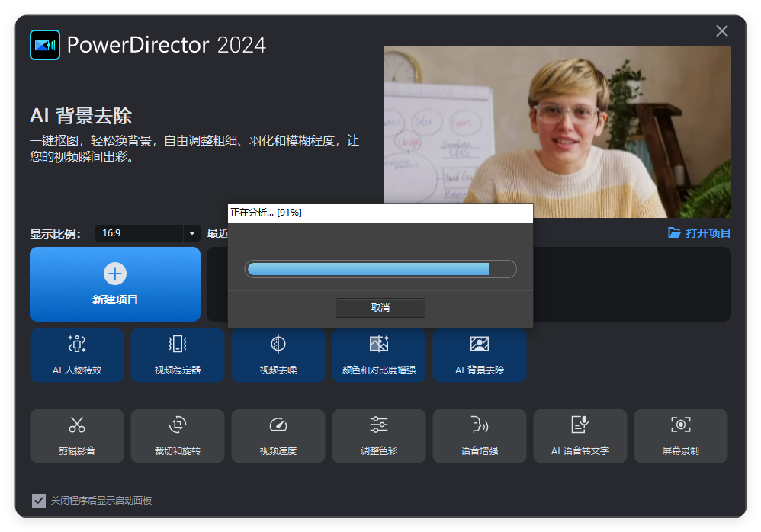Start the 屏幕录制 tool

pyautogui.click(x=680, y=436)
